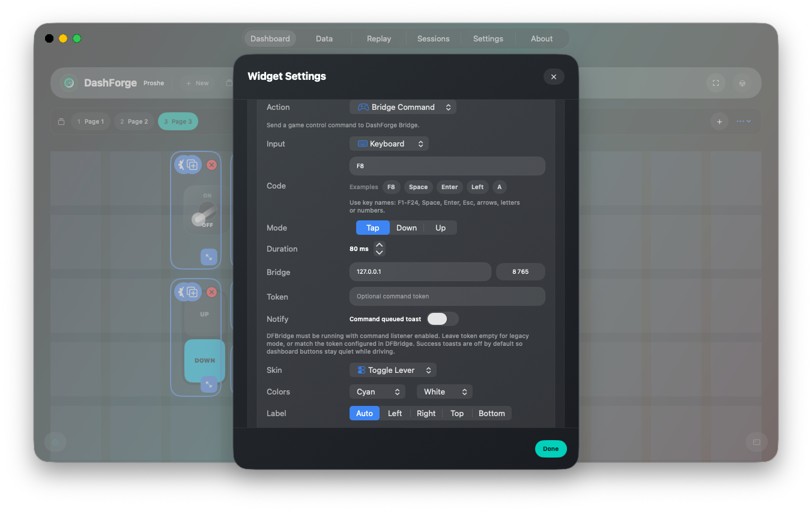Image resolution: width=812 pixels, height=514 pixels.
Task: Switch to the Replay tab
Action: (379, 38)
